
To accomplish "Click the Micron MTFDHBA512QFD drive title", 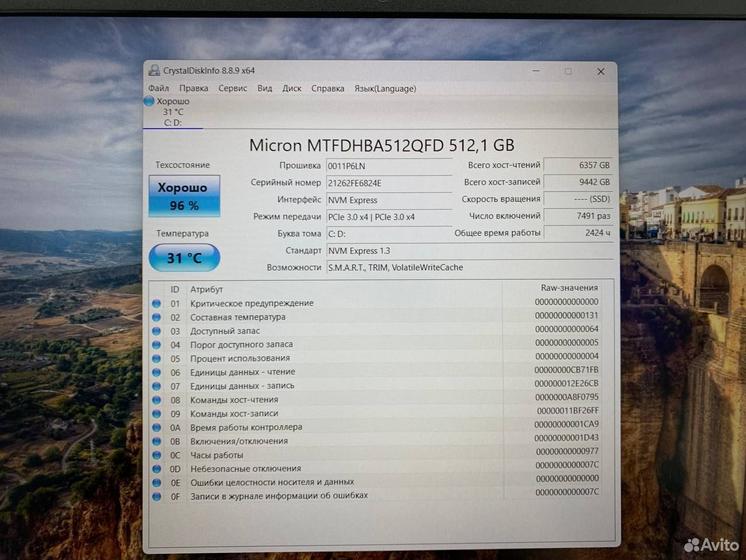I will pyautogui.click(x=382, y=145).
